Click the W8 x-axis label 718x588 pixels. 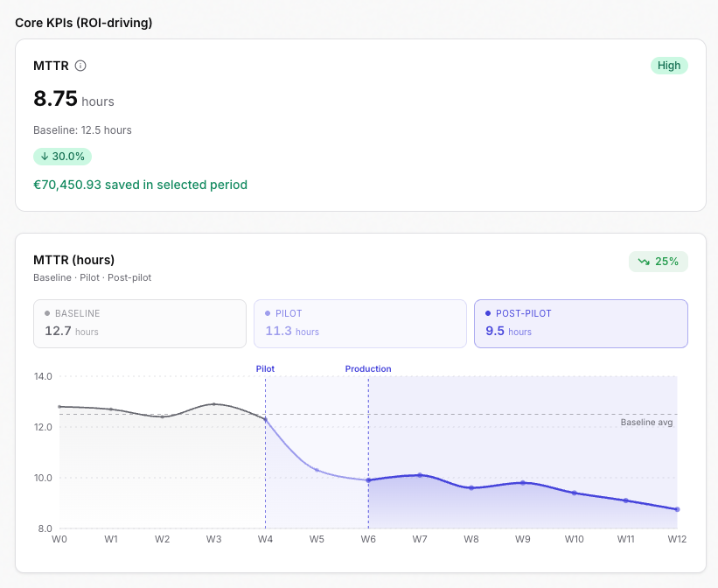coord(471,539)
